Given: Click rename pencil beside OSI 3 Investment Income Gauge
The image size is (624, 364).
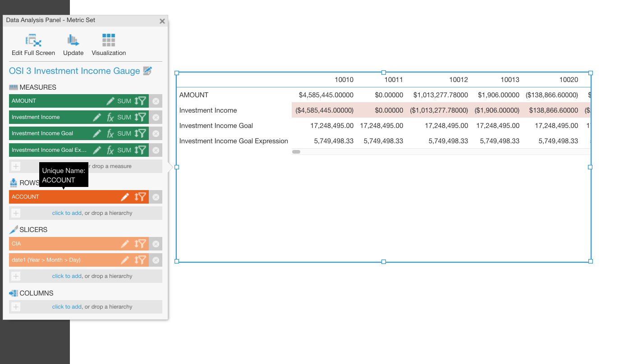Looking at the screenshot, I should coord(147,71).
